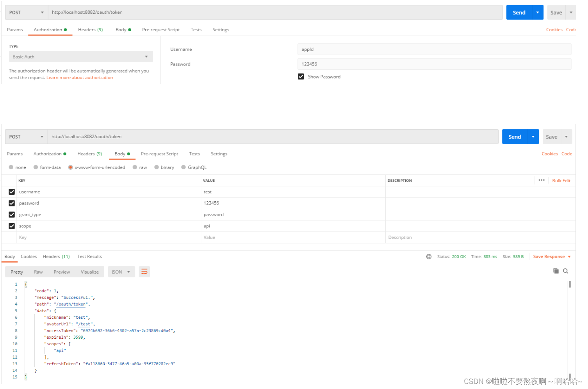Select the binary body radio option
This screenshot has height=389, width=588.
[x=157, y=167]
